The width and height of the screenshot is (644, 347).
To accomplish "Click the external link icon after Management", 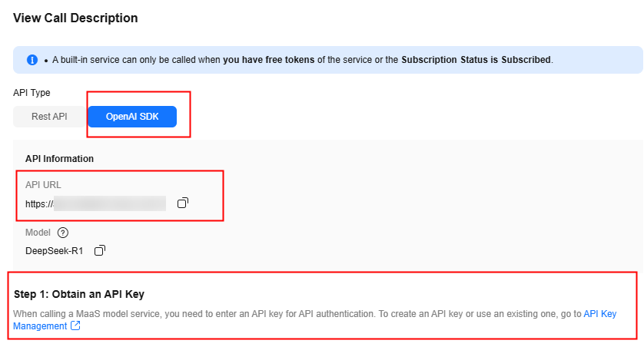I will (75, 326).
